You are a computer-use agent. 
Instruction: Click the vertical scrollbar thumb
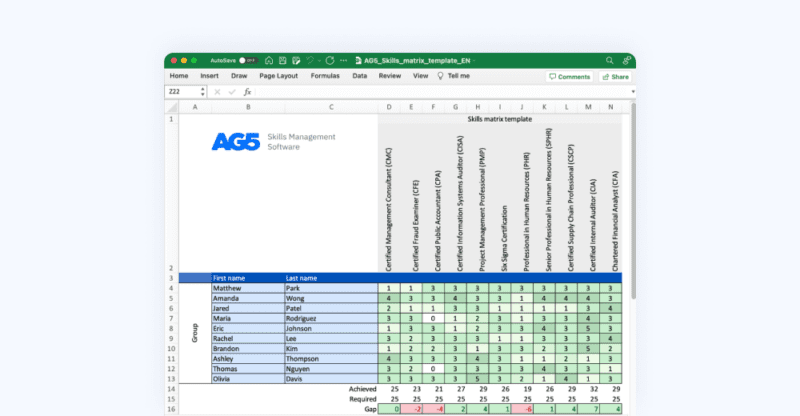[633, 201]
